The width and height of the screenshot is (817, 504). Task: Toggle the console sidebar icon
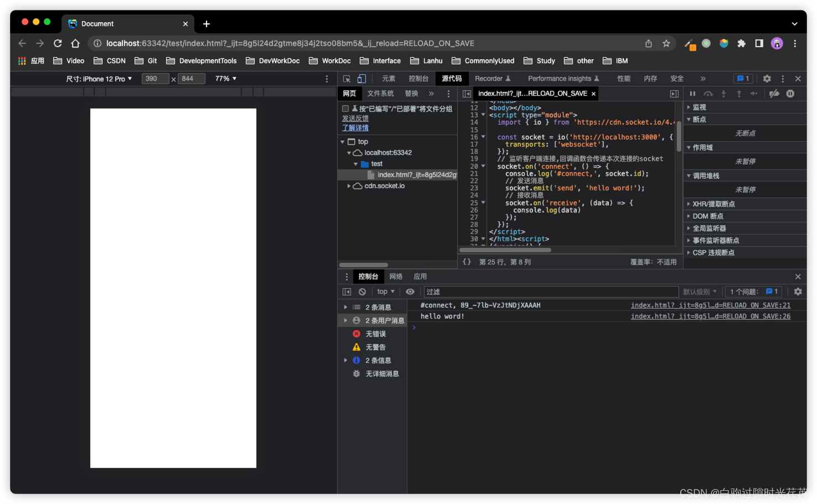click(x=347, y=292)
